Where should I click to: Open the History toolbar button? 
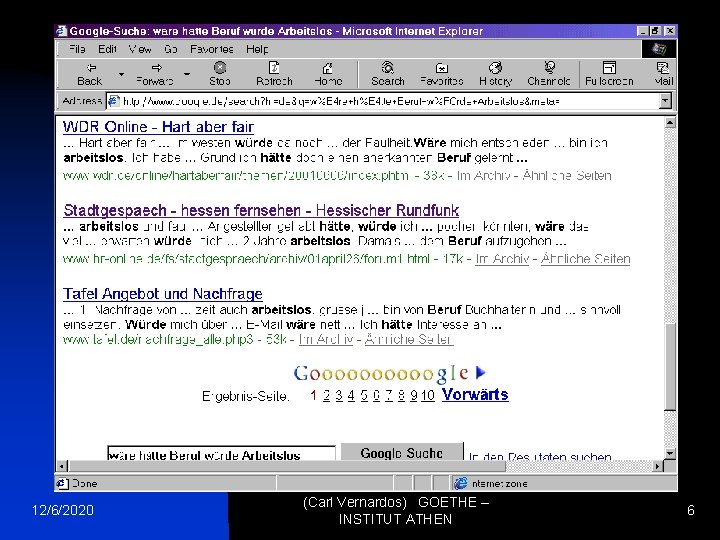(x=495, y=74)
